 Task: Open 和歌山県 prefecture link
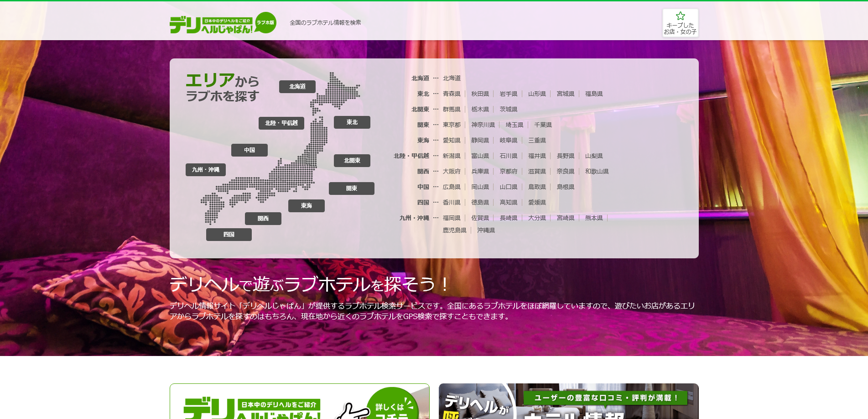tap(597, 172)
